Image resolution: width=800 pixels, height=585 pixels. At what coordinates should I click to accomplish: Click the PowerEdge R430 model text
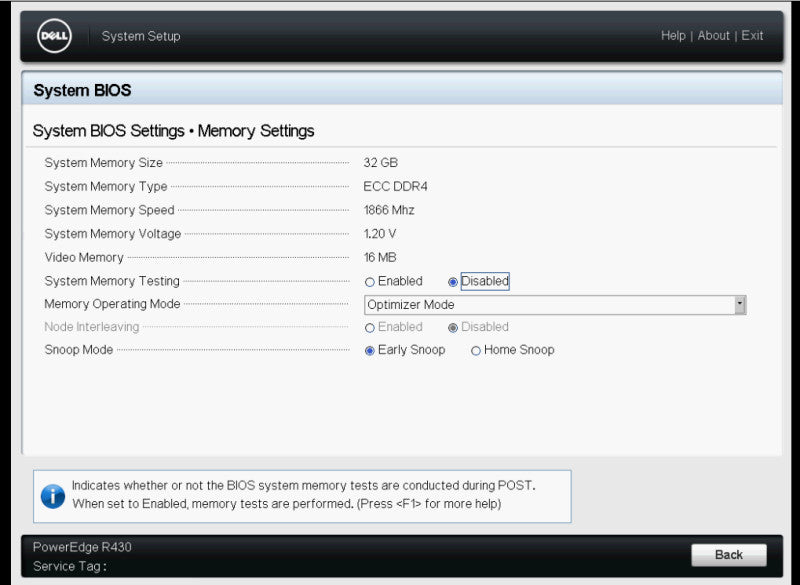[x=82, y=547]
